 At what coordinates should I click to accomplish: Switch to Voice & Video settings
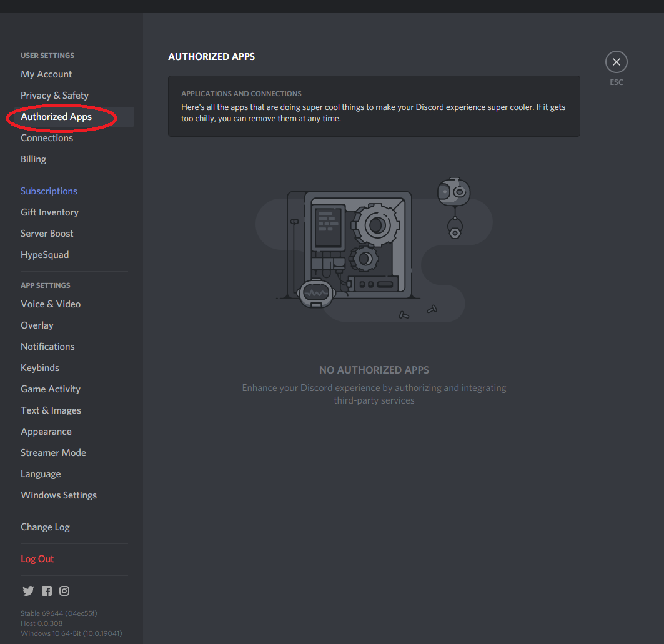51,304
